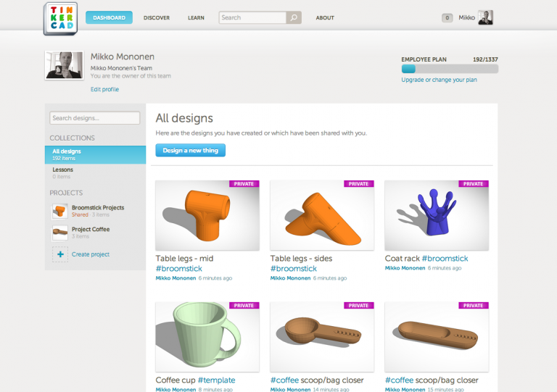This screenshot has width=557, height=392.
Task: Click PRIVATE badge on Table legs - mid
Action: pyautogui.click(x=244, y=184)
